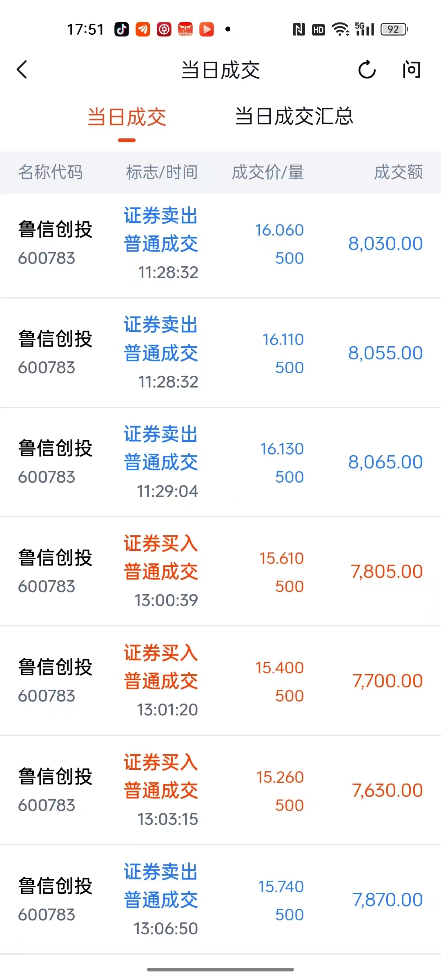Select the 当日成交 tab

127,118
